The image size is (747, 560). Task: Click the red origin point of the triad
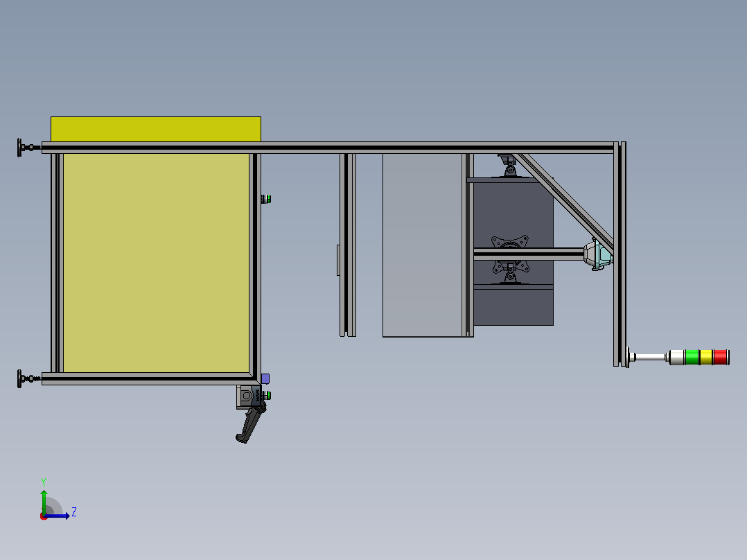click(x=44, y=516)
